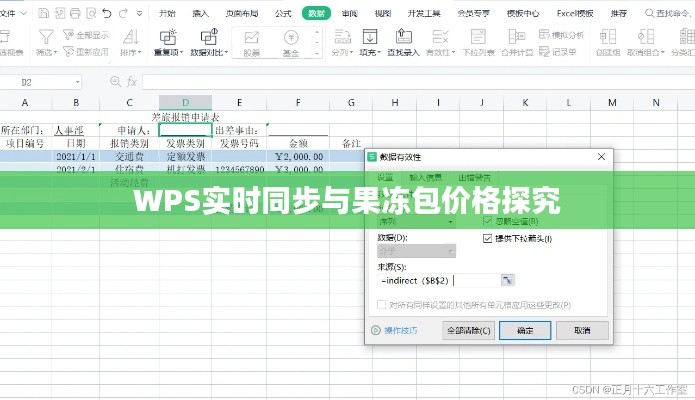This screenshot has height=400, width=695.
Task: Select column F header
Action: (298, 102)
